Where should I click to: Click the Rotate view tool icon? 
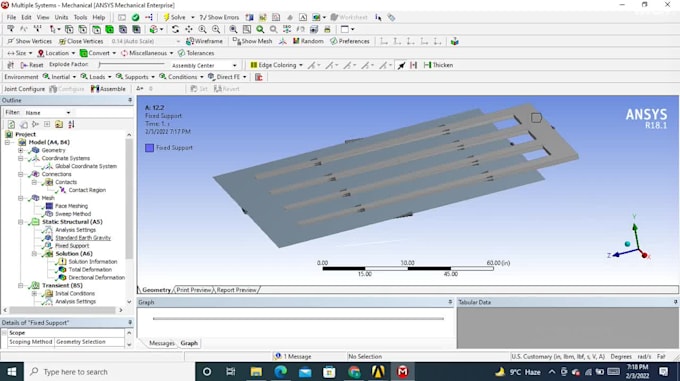pos(175,29)
